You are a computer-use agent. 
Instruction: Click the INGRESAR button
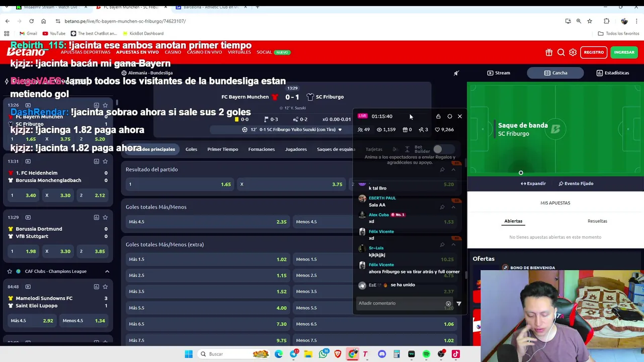point(624,52)
